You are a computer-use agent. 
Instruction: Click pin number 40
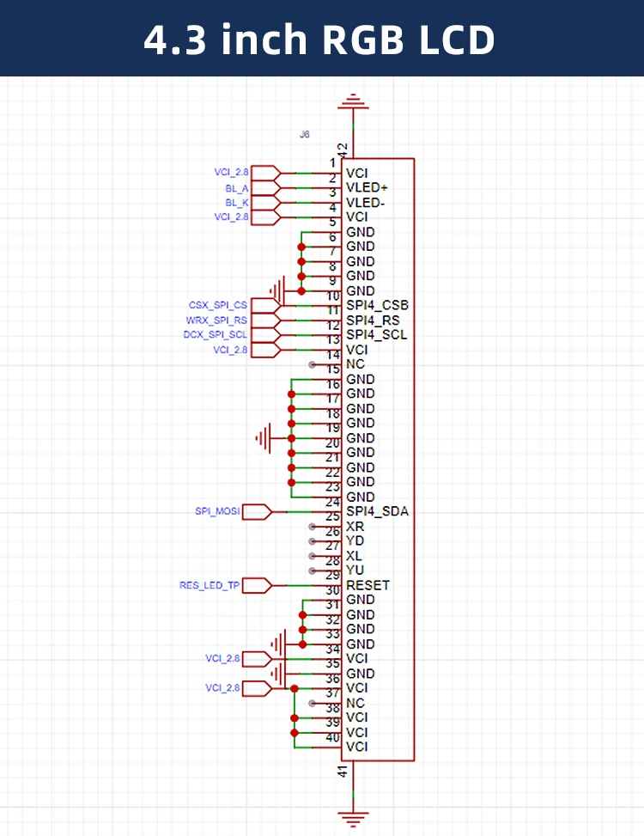(x=333, y=737)
